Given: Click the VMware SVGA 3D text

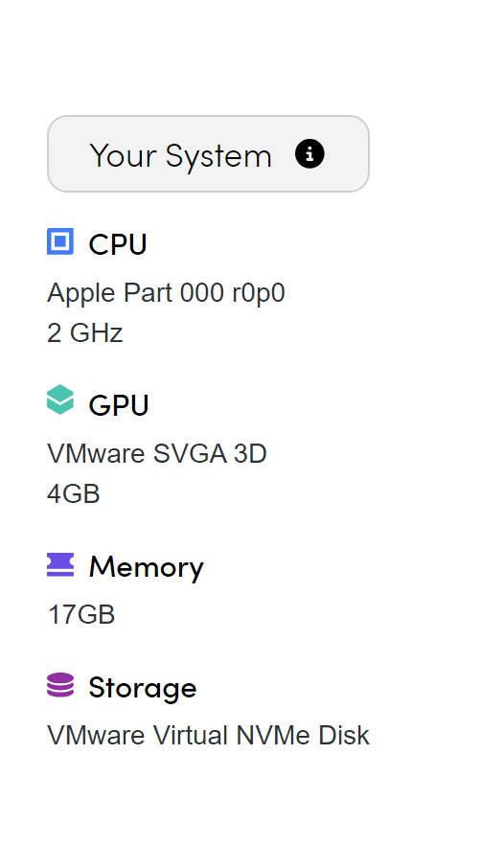Looking at the screenshot, I should 157,454.
